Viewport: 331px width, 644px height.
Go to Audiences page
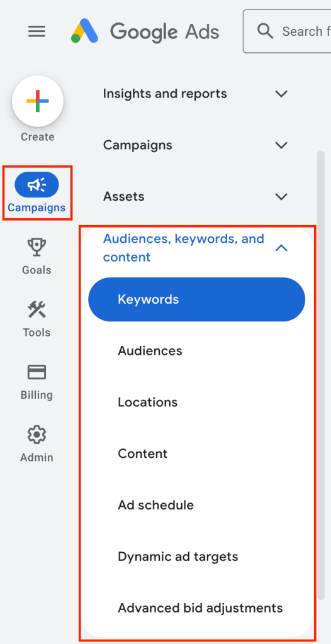150,351
